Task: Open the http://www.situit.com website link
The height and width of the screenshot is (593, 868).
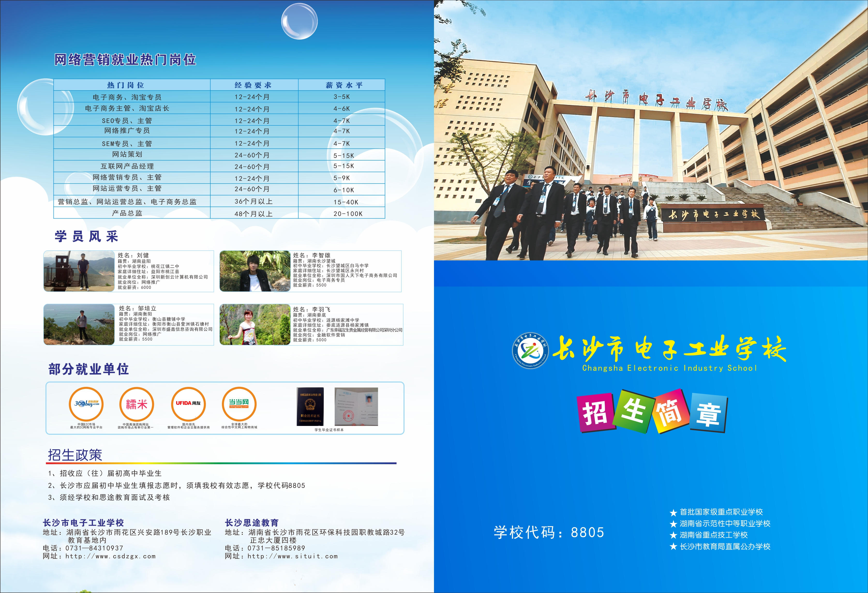Action: 293,556
